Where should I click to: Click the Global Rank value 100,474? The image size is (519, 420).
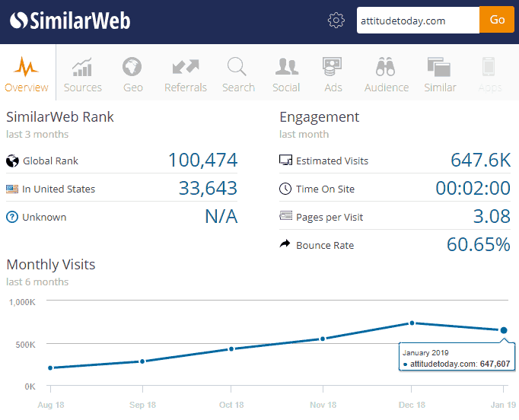(202, 161)
